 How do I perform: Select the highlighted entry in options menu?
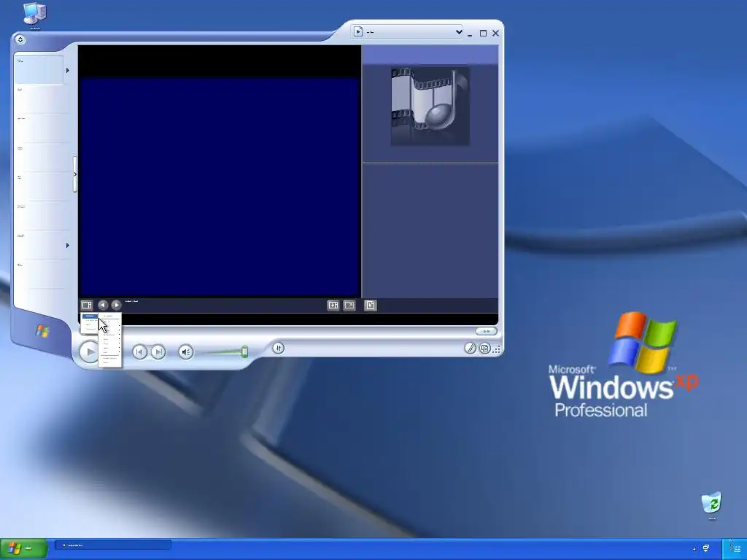click(x=90, y=316)
